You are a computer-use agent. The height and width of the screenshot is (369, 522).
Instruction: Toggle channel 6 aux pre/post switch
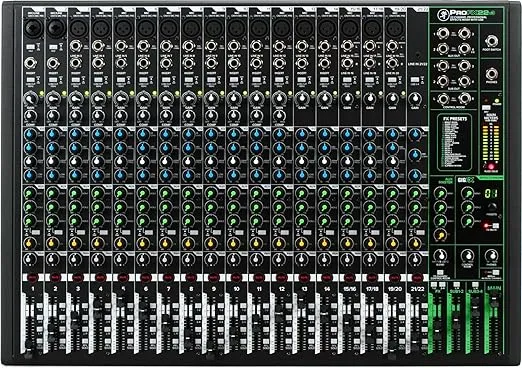tap(149, 232)
